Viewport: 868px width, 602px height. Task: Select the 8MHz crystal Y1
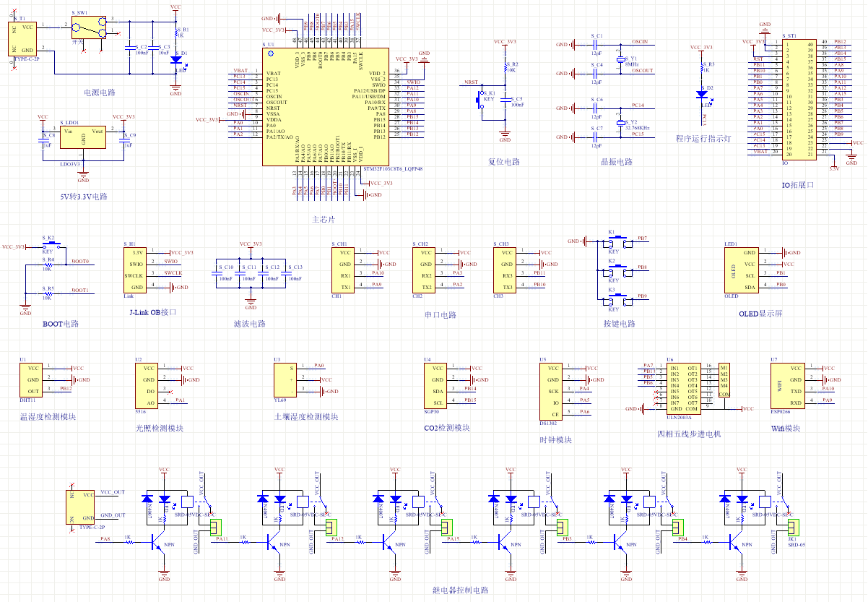[620, 61]
